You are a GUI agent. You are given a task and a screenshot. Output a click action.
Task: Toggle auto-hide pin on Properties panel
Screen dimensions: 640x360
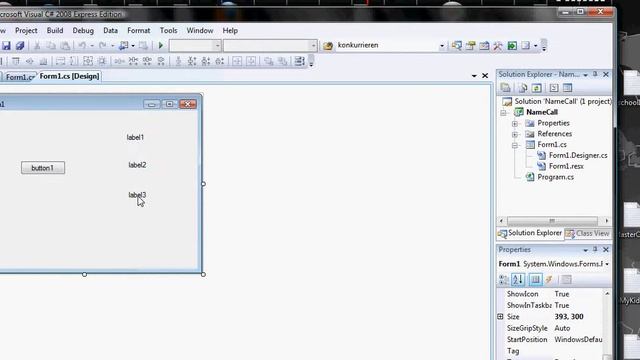(x=595, y=249)
